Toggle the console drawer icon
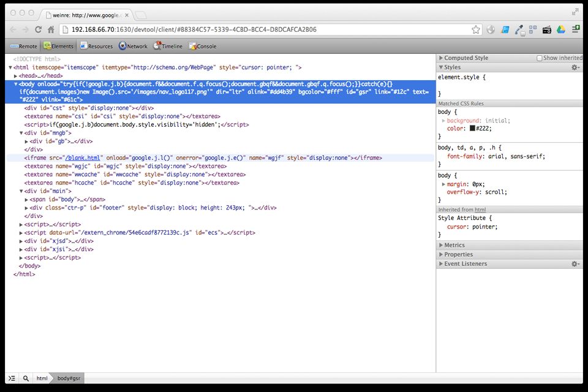 pos(12,379)
